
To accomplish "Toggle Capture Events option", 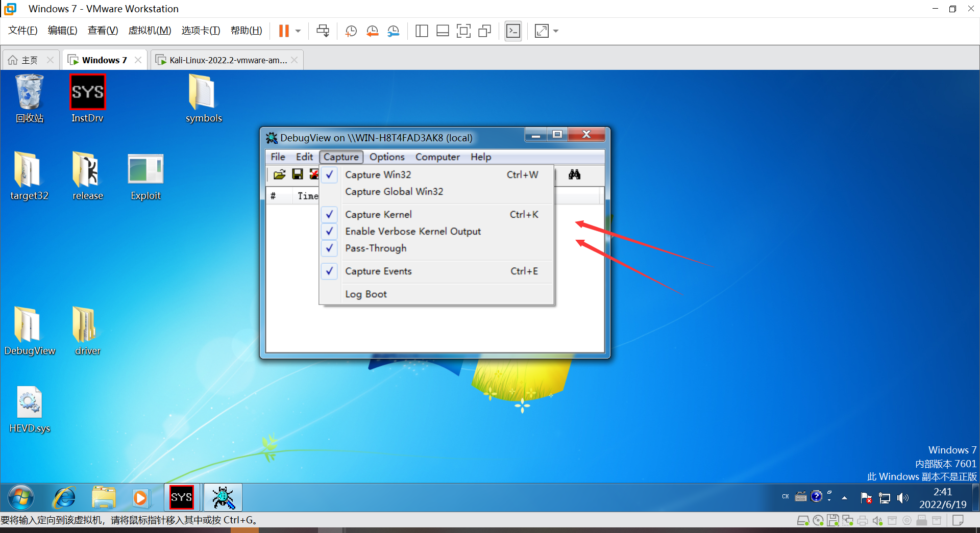I will pos(437,271).
